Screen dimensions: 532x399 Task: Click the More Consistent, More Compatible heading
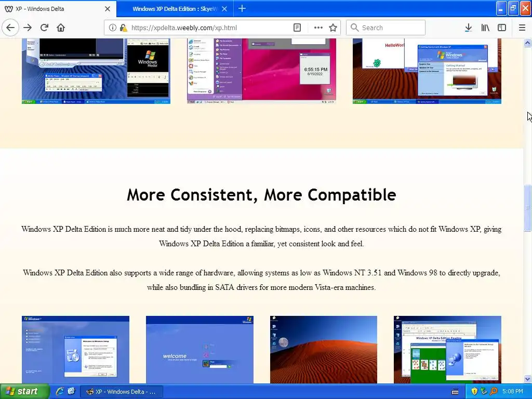point(261,195)
